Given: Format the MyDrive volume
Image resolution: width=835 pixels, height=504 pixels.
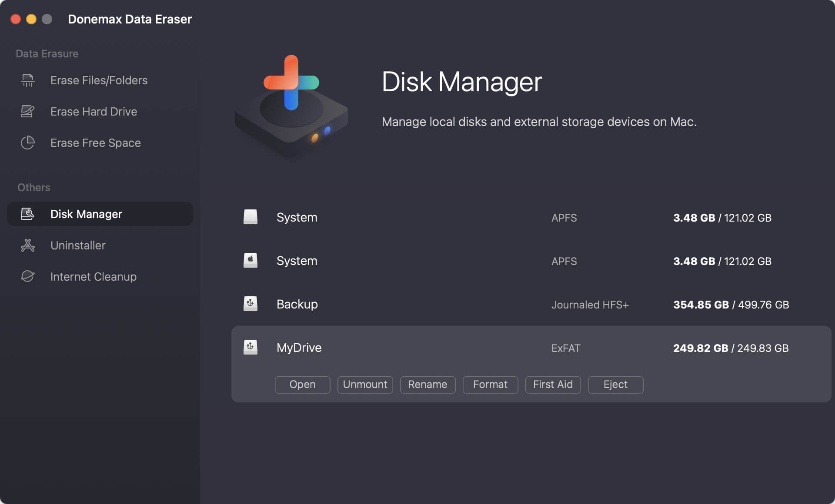Looking at the screenshot, I should pyautogui.click(x=491, y=385).
